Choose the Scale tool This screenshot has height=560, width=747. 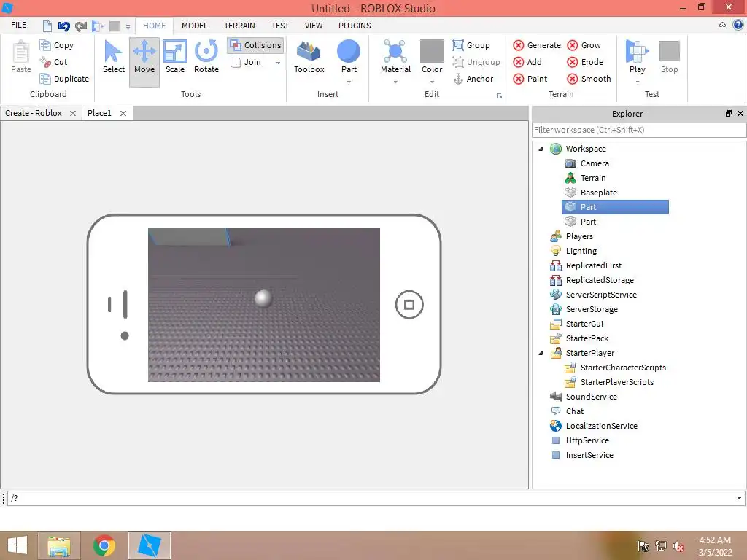175,57
